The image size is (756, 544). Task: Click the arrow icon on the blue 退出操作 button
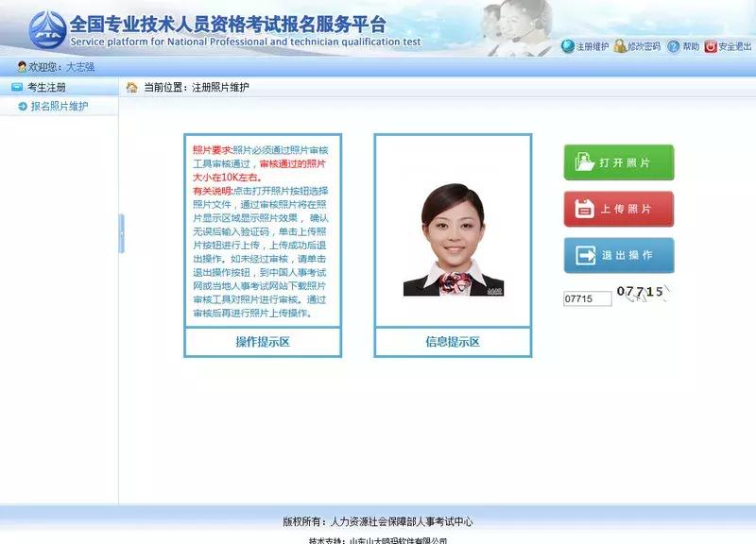(588, 254)
